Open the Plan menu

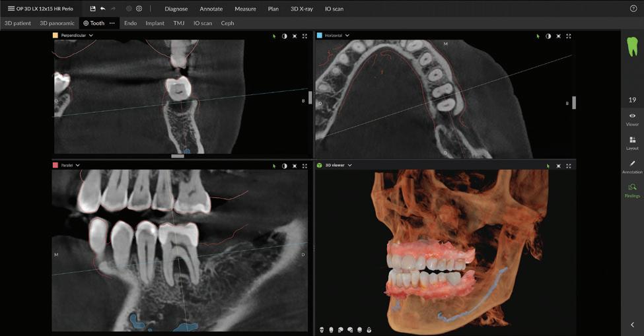pos(273,9)
